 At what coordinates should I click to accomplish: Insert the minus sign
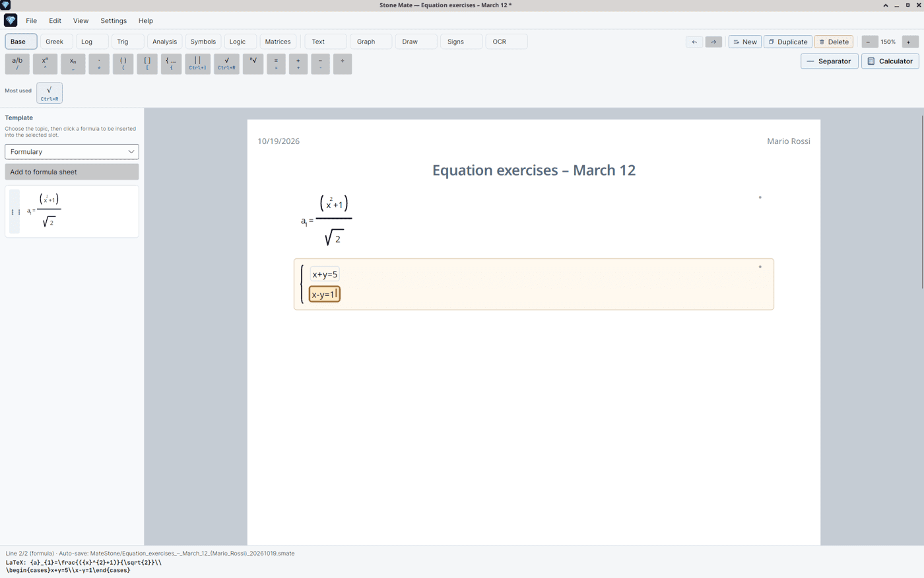(x=320, y=63)
